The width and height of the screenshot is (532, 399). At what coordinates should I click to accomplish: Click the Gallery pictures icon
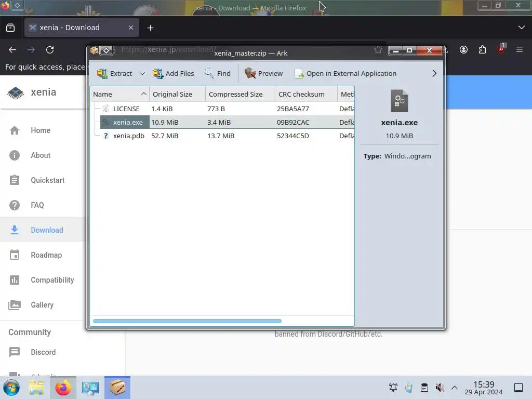[x=15, y=305]
